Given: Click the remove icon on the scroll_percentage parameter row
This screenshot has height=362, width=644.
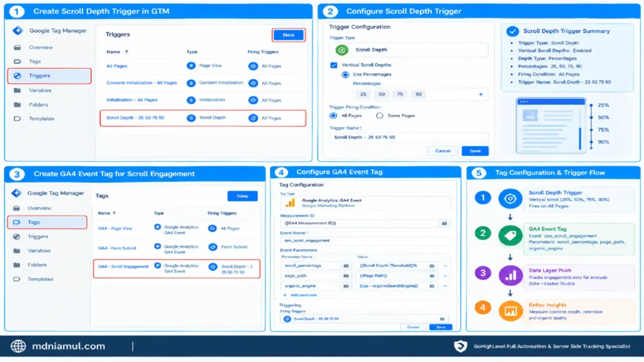Looking at the screenshot, I should pos(445,266).
